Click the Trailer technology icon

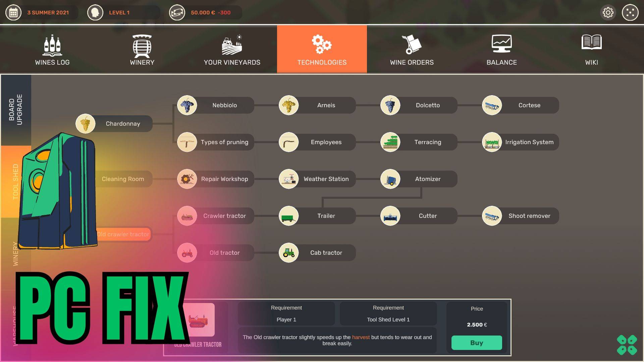(289, 216)
